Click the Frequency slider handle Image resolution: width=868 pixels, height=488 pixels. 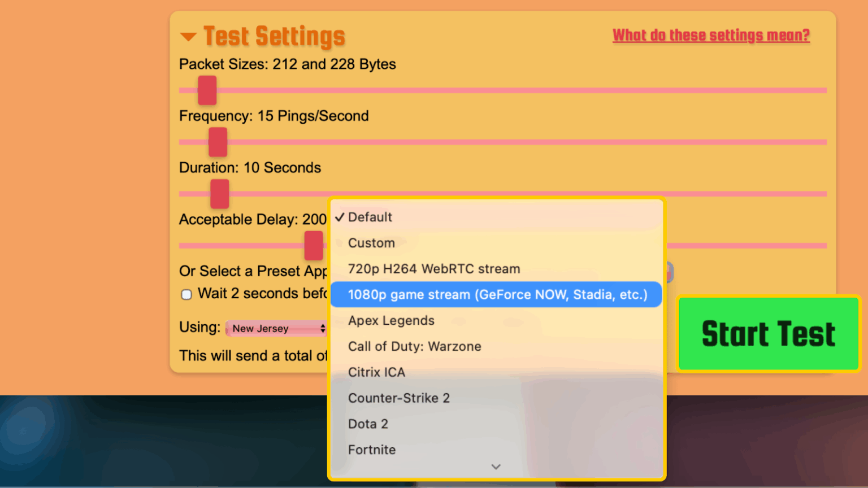click(x=218, y=142)
